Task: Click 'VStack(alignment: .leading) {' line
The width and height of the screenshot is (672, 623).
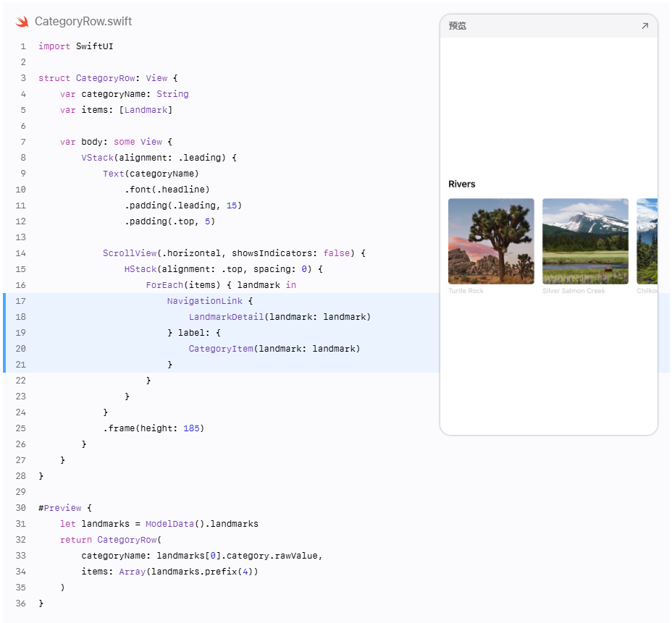Action: pos(159,158)
